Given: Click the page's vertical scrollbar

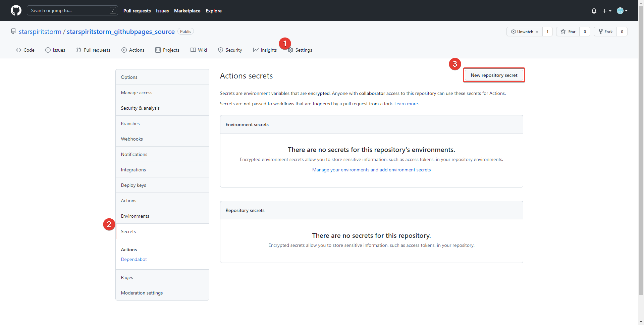Looking at the screenshot, I should (x=641, y=151).
